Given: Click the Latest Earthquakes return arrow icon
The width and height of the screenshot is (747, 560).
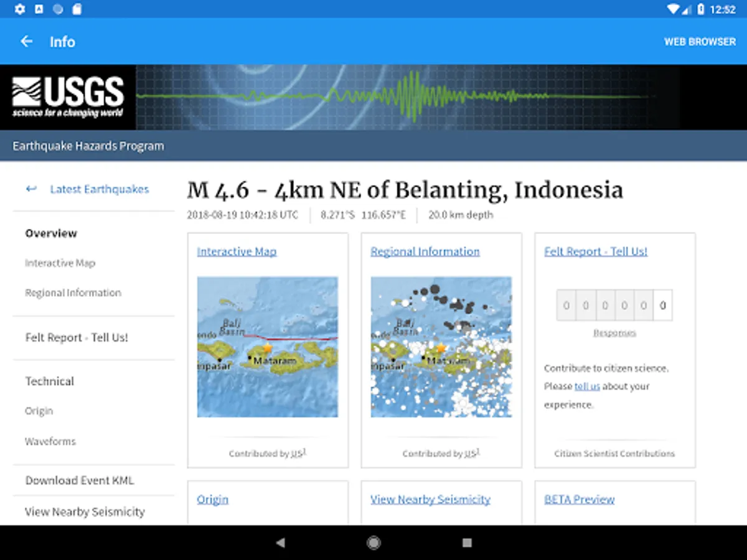Looking at the screenshot, I should (31, 189).
